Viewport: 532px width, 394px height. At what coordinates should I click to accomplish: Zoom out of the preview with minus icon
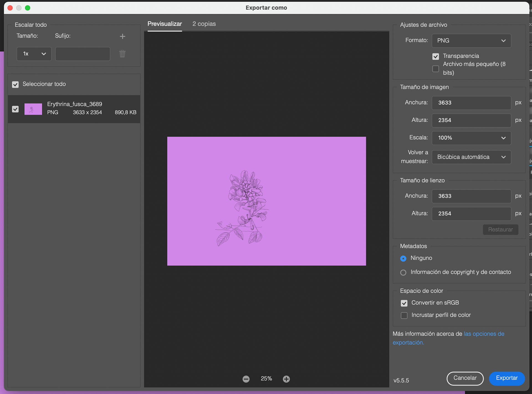point(246,379)
